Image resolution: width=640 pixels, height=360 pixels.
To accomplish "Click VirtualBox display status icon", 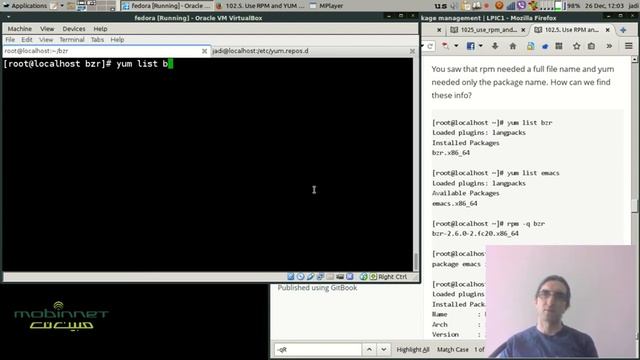I will (340, 277).
